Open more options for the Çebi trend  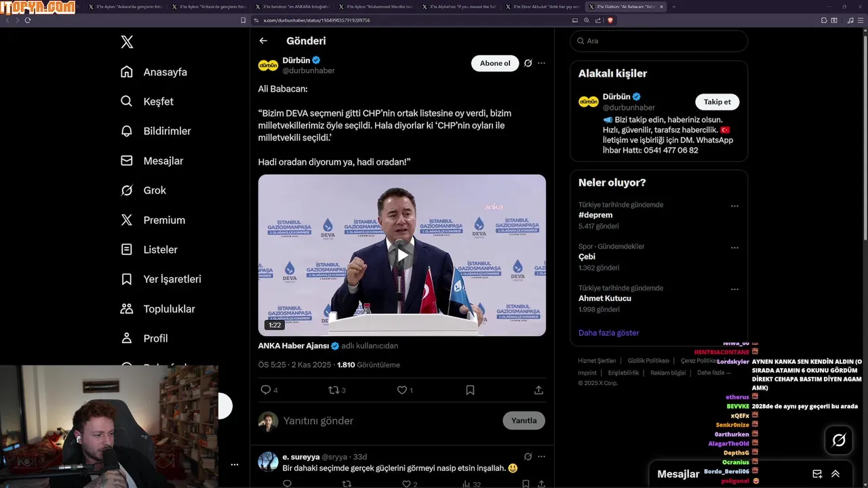pyautogui.click(x=734, y=247)
